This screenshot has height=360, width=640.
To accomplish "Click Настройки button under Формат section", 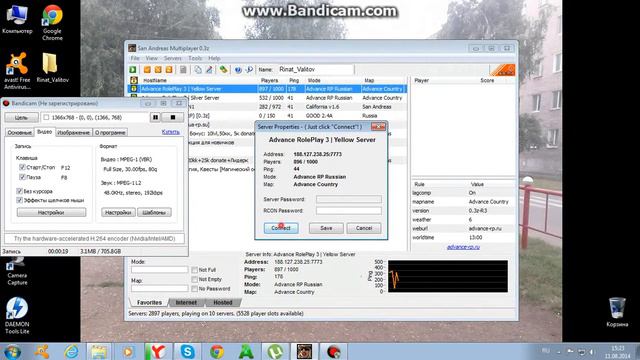I will pyautogui.click(x=118, y=212).
